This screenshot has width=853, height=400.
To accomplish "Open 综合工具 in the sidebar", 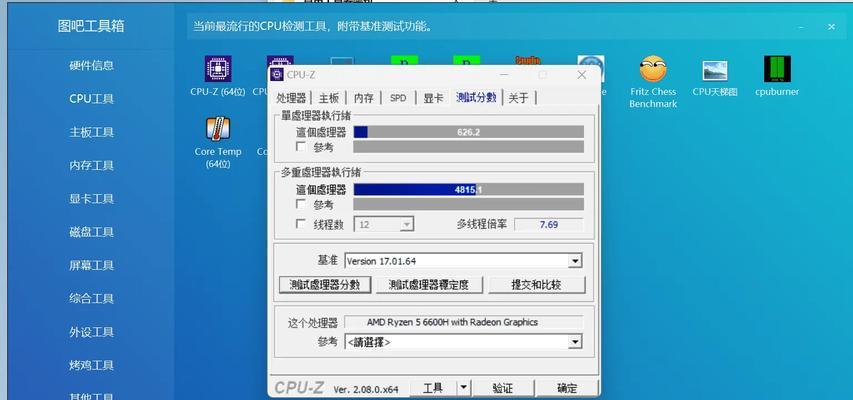I will click(x=91, y=298).
